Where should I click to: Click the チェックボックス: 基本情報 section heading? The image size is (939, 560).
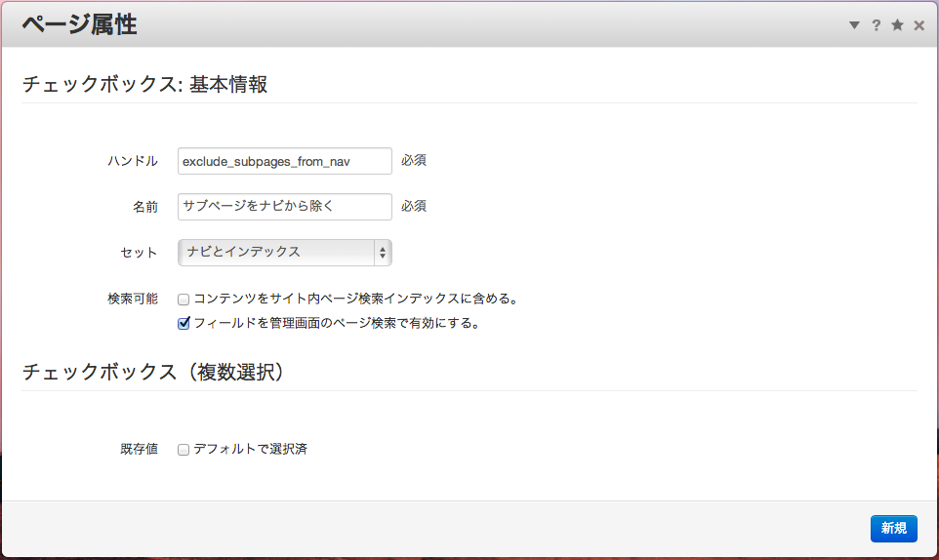[x=144, y=85]
